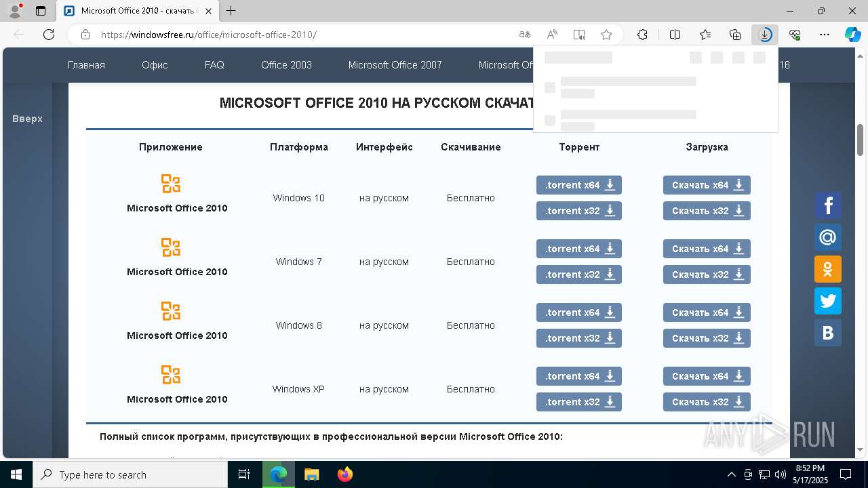Click the scrollbar down arrow
This screenshot has height=488, width=868.
tap(861, 449)
